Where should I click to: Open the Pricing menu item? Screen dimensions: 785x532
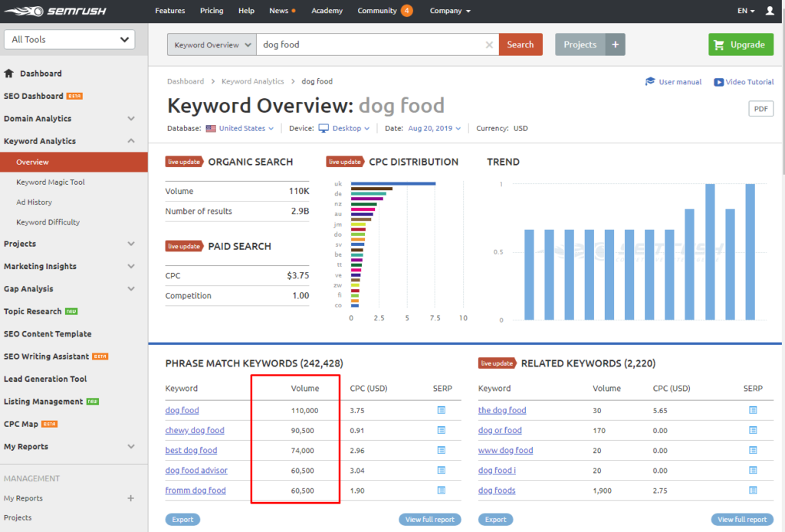[x=212, y=11]
